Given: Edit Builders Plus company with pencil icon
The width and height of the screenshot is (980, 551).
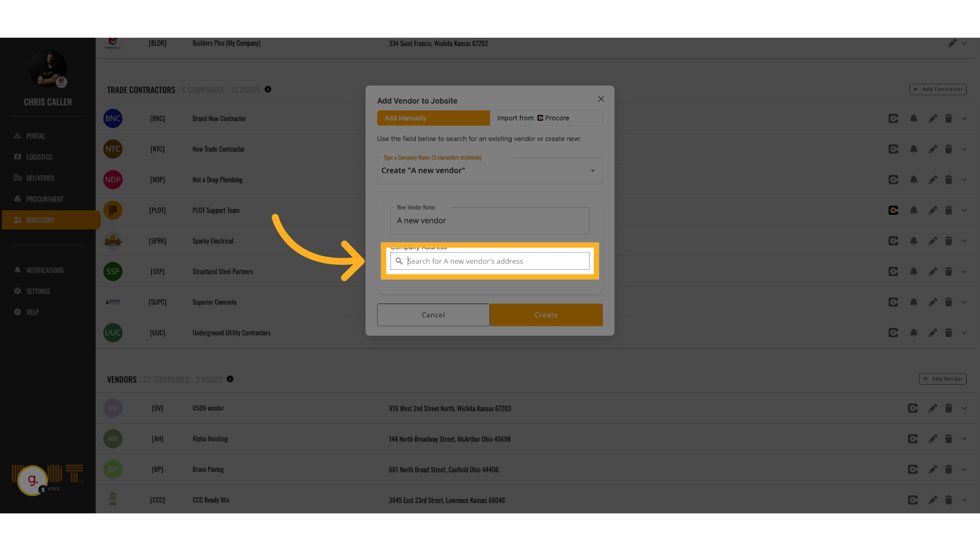Looking at the screenshot, I should point(952,43).
